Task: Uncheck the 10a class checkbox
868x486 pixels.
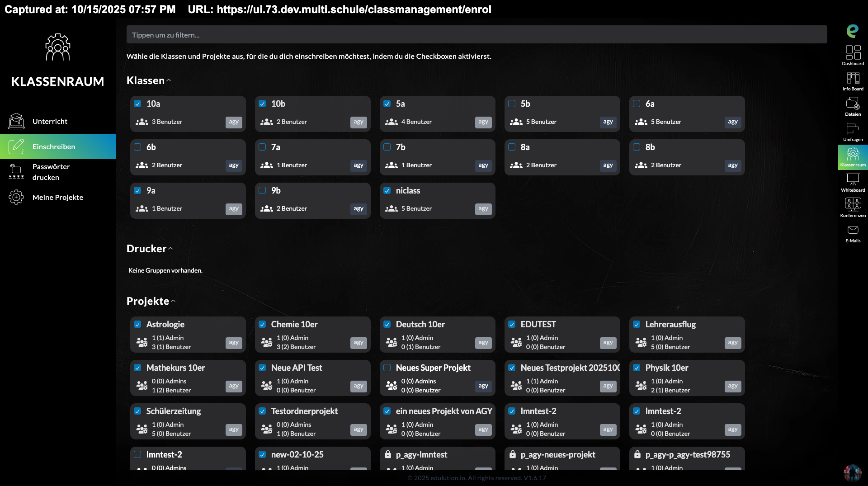Action: 137,104
